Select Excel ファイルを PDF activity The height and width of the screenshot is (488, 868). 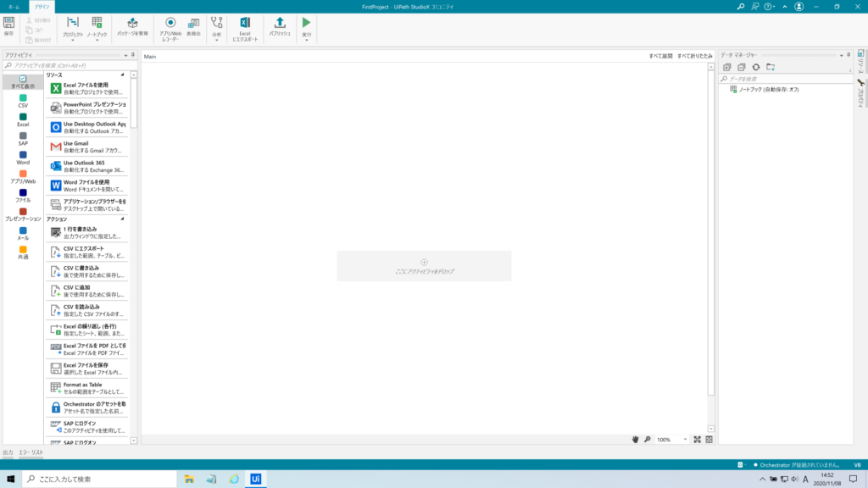(x=87, y=349)
